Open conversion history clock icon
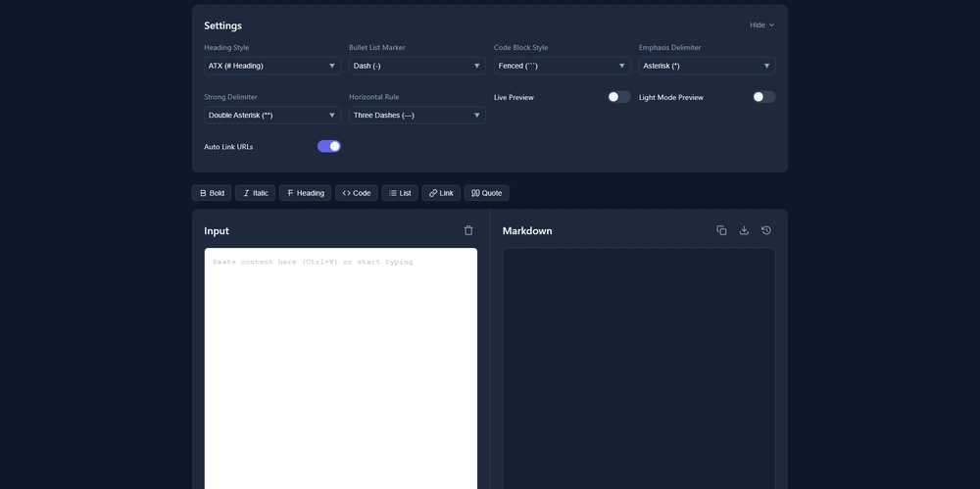 click(766, 230)
